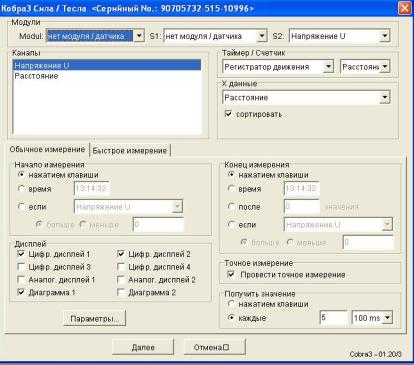Select Напряжение U in channels list
Image resolution: width=414 pixels, height=365 pixels.
[x=107, y=65]
